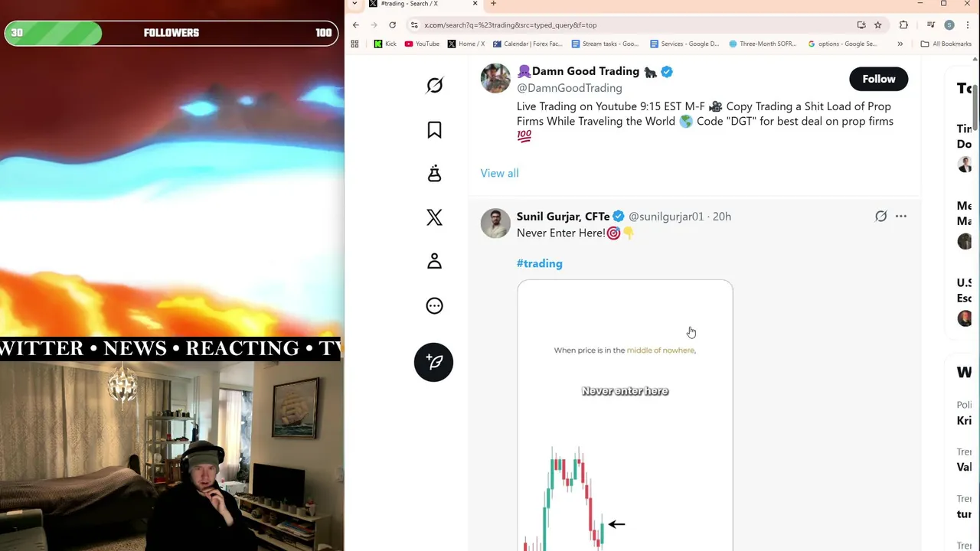Open the Kick bookmark
Screen dimensions: 980x551
(x=385, y=44)
